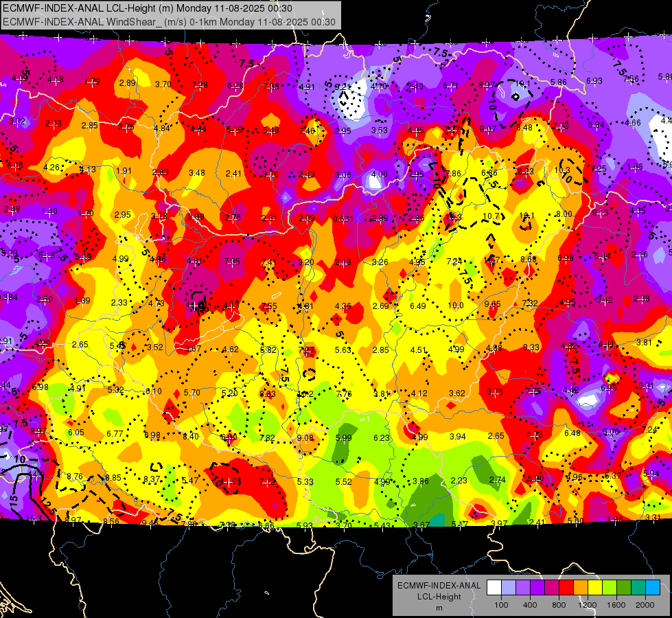Click the unit label 'm' in the legend
The width and height of the screenshot is (672, 618).
(x=439, y=608)
